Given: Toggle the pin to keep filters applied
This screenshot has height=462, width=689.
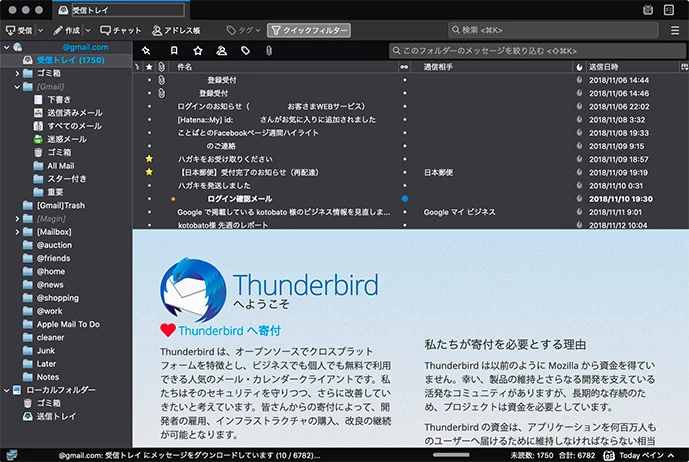Looking at the screenshot, I should point(146,50).
